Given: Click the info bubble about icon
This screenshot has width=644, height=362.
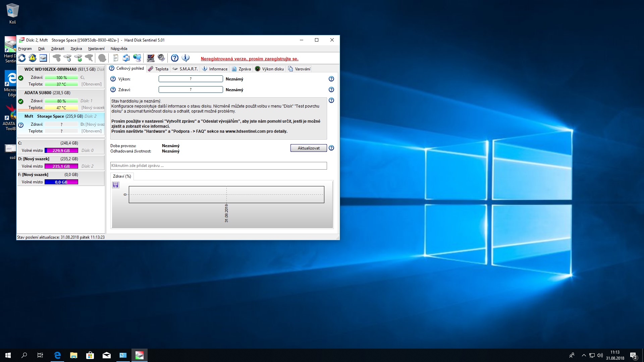Looking at the screenshot, I should coord(185,58).
